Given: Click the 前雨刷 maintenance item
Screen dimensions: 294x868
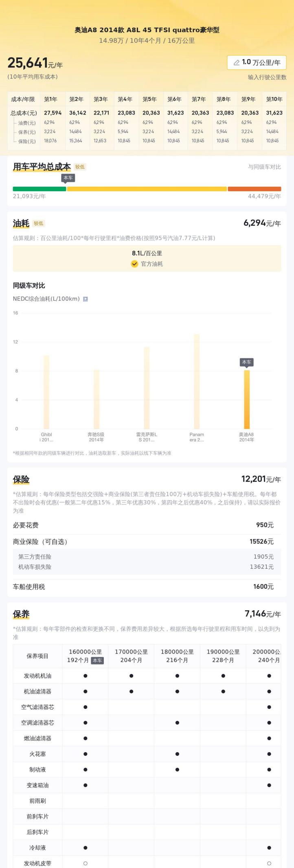Looking at the screenshot, I should [x=37, y=801].
